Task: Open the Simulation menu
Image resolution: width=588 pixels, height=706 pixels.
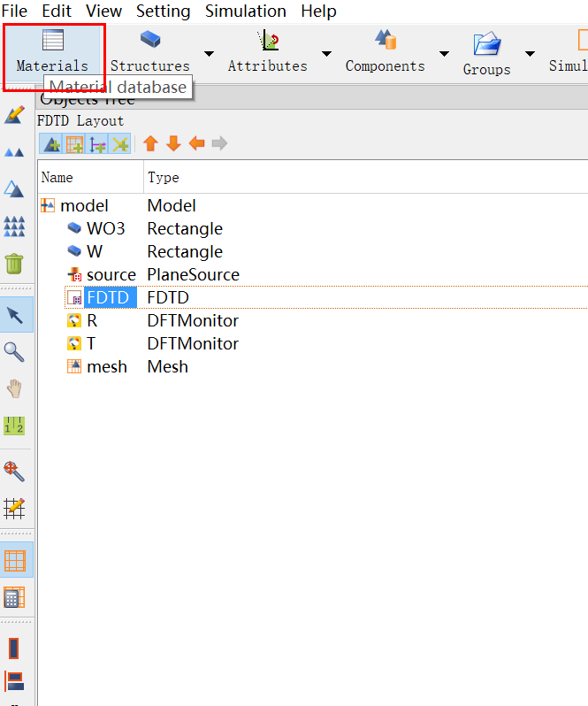Action: click(245, 12)
